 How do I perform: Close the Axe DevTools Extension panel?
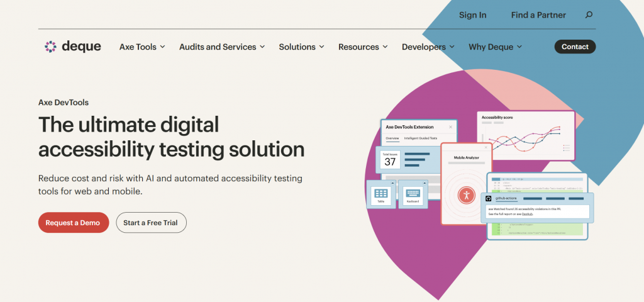450,126
